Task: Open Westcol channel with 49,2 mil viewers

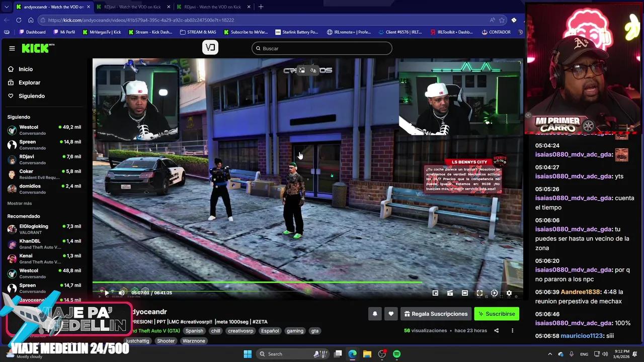Action: [44, 130]
